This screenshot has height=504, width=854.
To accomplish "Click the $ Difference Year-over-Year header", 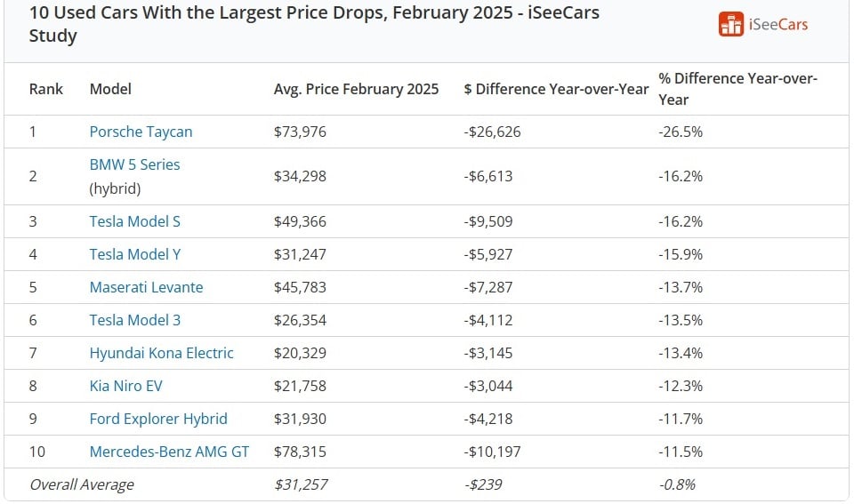I will [556, 89].
